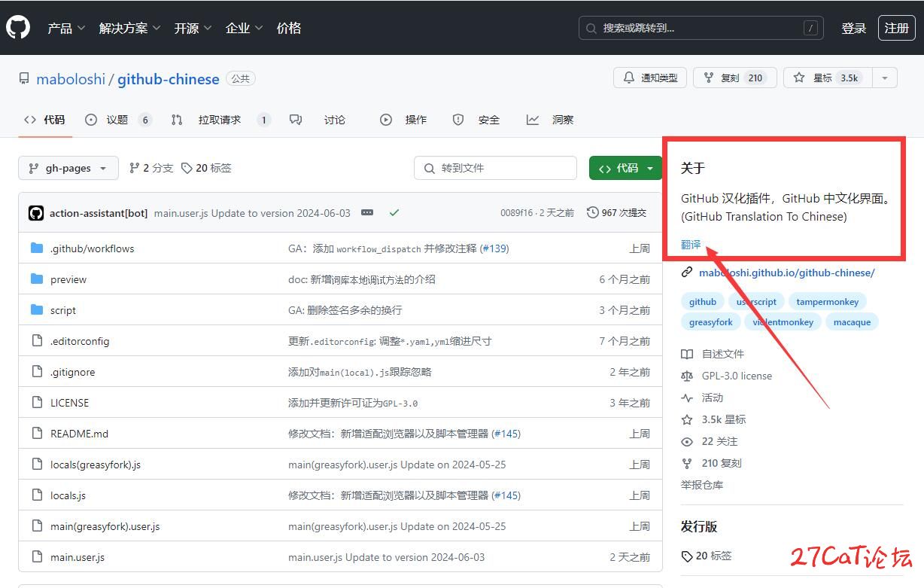Image resolution: width=924 pixels, height=588 pixels.
Task: Select the github topic tag
Action: pyautogui.click(x=703, y=302)
